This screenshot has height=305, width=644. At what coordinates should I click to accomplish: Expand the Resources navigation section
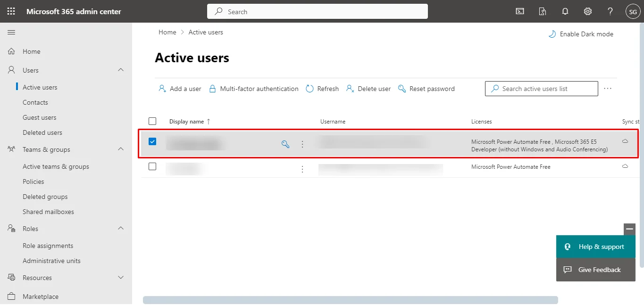[x=121, y=277]
